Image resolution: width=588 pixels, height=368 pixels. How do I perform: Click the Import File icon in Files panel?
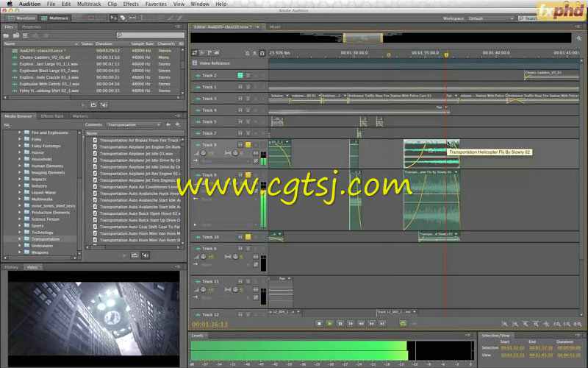pos(15,35)
